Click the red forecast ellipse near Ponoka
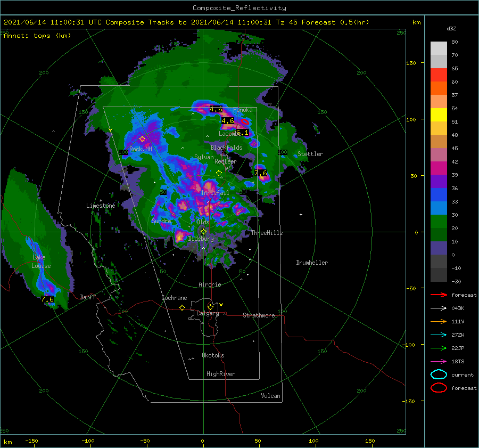The height and width of the screenshot is (448, 479). (x=245, y=121)
